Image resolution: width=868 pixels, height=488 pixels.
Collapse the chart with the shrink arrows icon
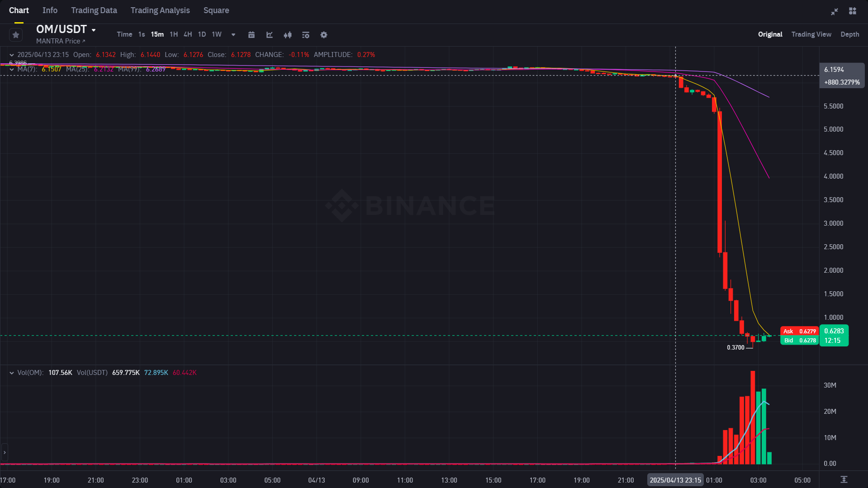click(x=835, y=11)
